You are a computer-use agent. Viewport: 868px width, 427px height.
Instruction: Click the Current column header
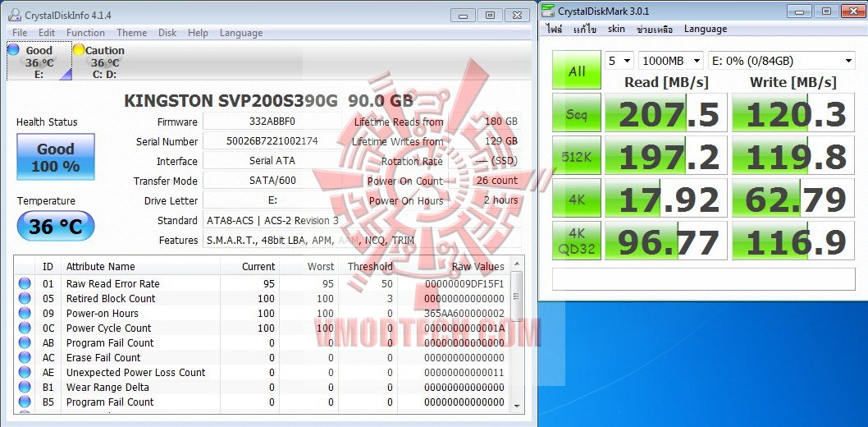249,266
